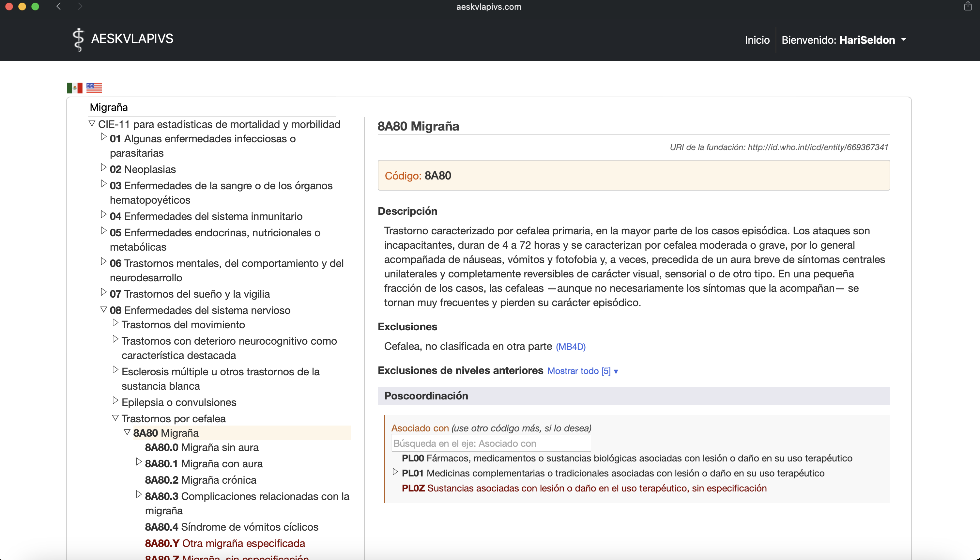
Task: Open the MB4D exclusion code link
Action: coord(571,347)
